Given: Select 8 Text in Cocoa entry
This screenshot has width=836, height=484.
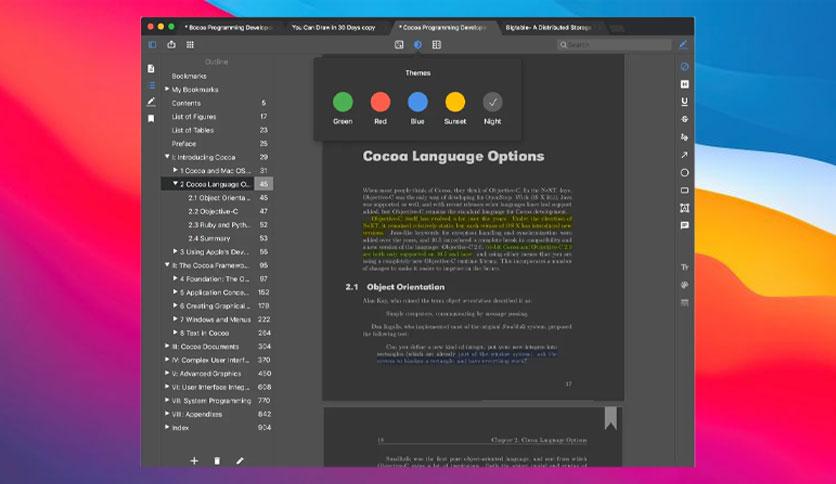Looking at the screenshot, I should point(204,333).
